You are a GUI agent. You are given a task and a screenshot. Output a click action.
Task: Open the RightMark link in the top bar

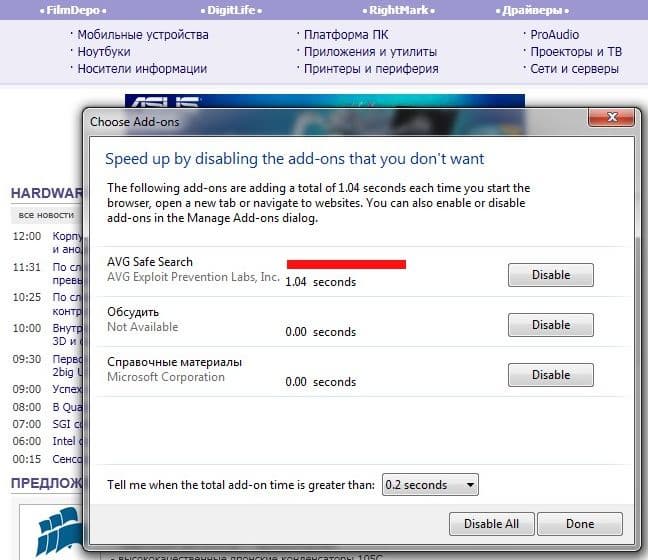click(x=398, y=10)
